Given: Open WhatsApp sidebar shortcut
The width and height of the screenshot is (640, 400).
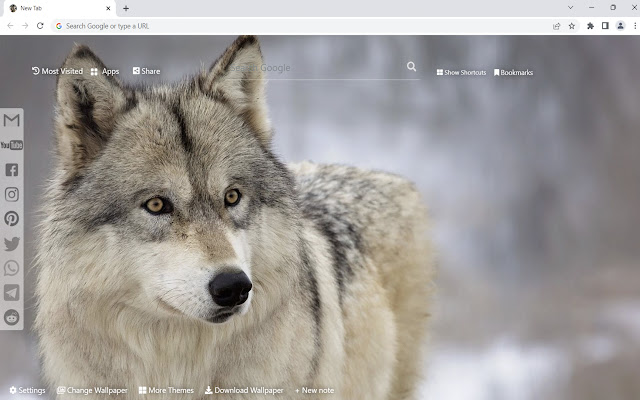Looking at the screenshot, I should pos(11,268).
